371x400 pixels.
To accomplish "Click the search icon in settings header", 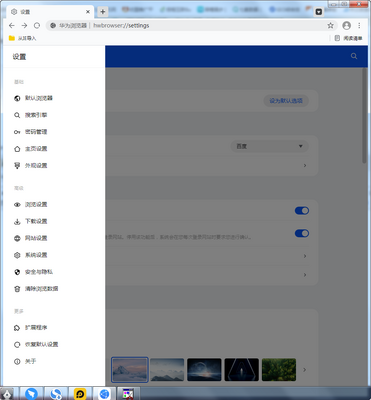I will click(x=354, y=56).
